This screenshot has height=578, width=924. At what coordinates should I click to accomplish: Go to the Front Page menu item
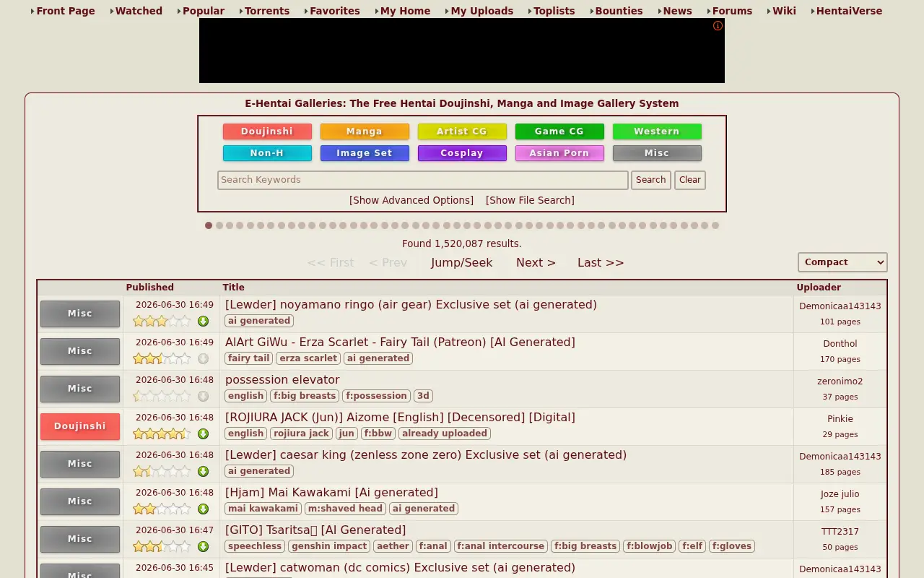[65, 11]
